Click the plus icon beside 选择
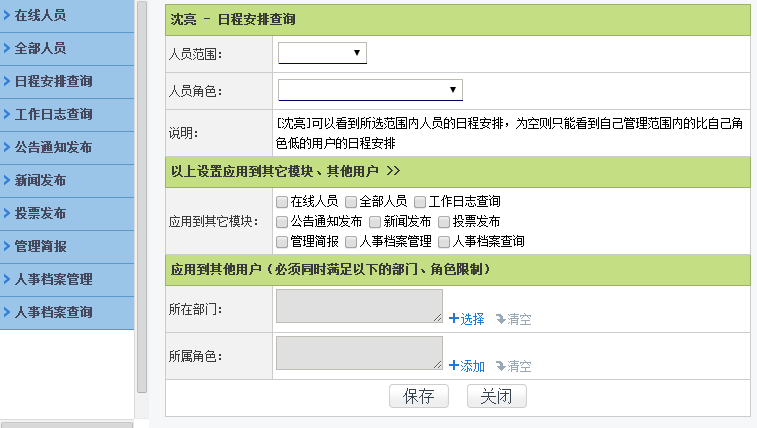 [454, 319]
